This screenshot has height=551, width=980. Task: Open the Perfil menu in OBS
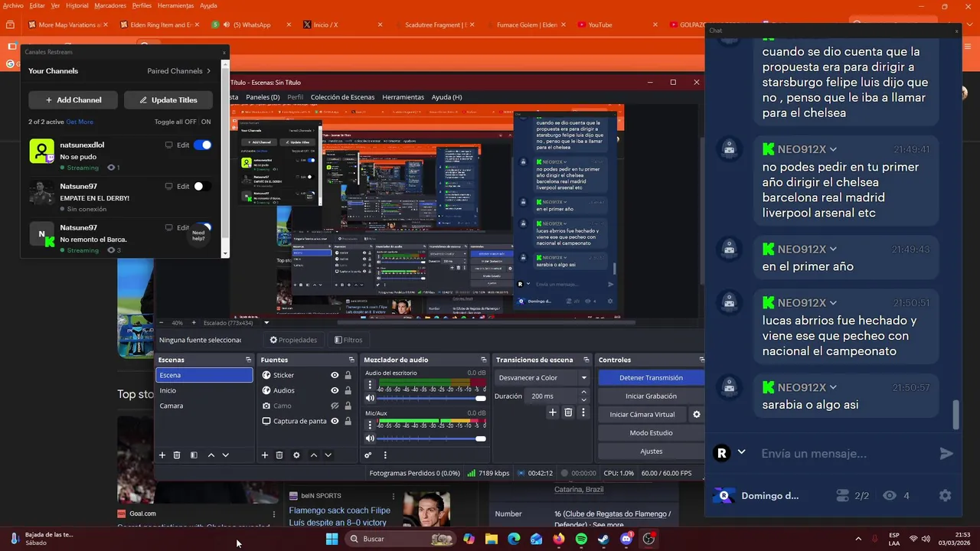(x=296, y=97)
